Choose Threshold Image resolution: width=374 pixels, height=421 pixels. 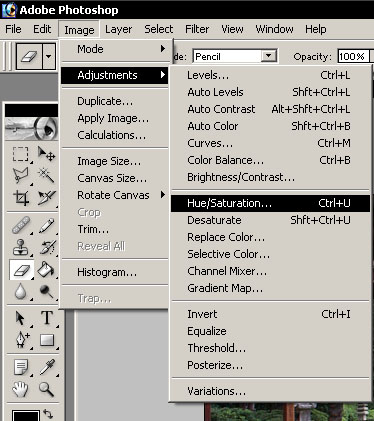tap(270, 348)
